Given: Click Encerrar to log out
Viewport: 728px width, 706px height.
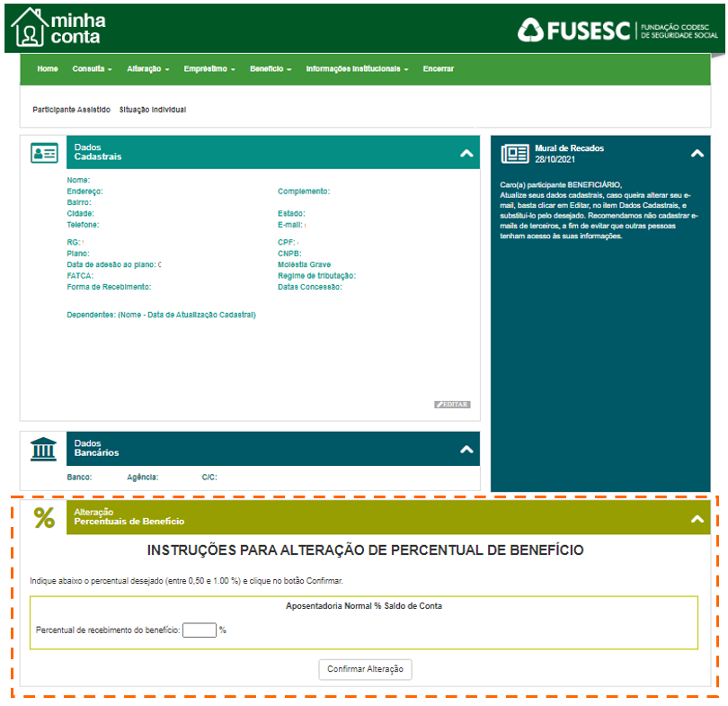Looking at the screenshot, I should pyautogui.click(x=438, y=69).
